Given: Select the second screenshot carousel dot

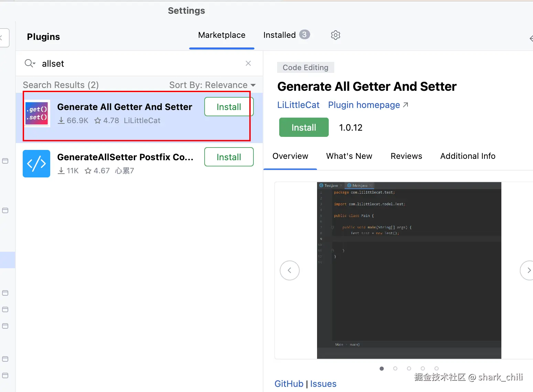Looking at the screenshot, I should pos(395,368).
